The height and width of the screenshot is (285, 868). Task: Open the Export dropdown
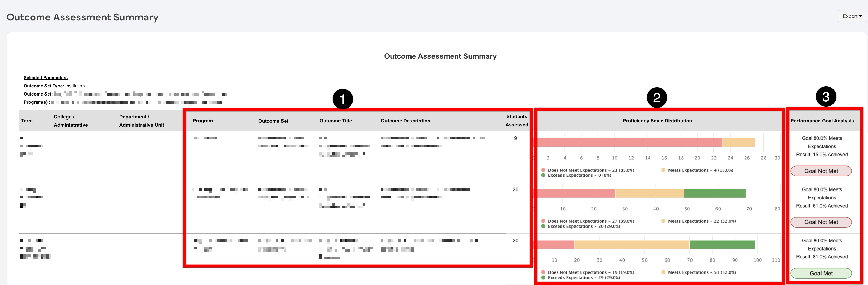pyautogui.click(x=852, y=16)
